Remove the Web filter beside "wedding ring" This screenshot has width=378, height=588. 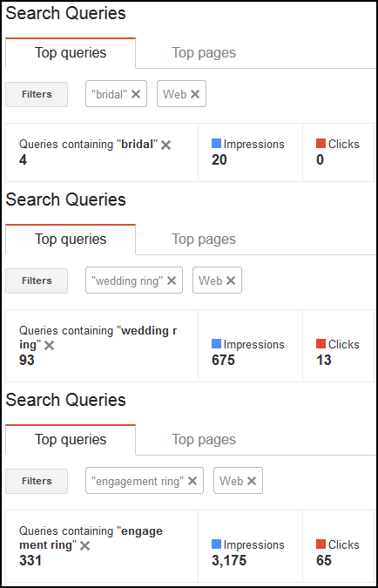pyautogui.click(x=231, y=280)
